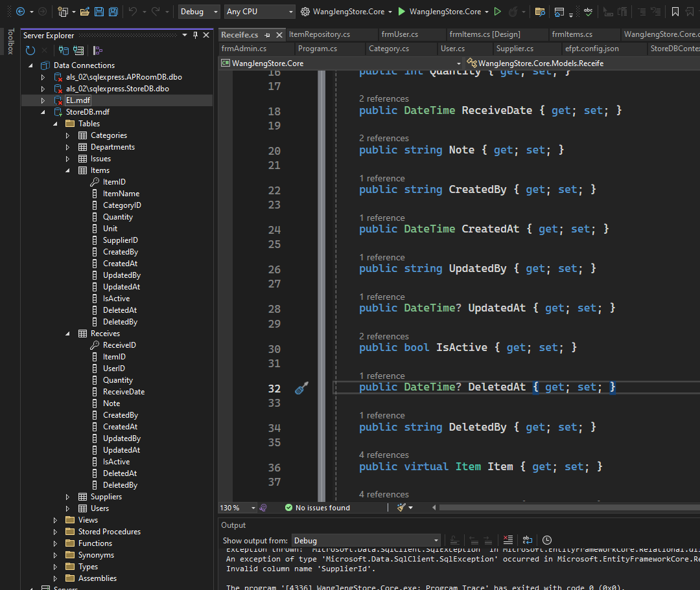The width and height of the screenshot is (700, 590).
Task: Switch to the frmUser.cs tab
Action: 400,34
